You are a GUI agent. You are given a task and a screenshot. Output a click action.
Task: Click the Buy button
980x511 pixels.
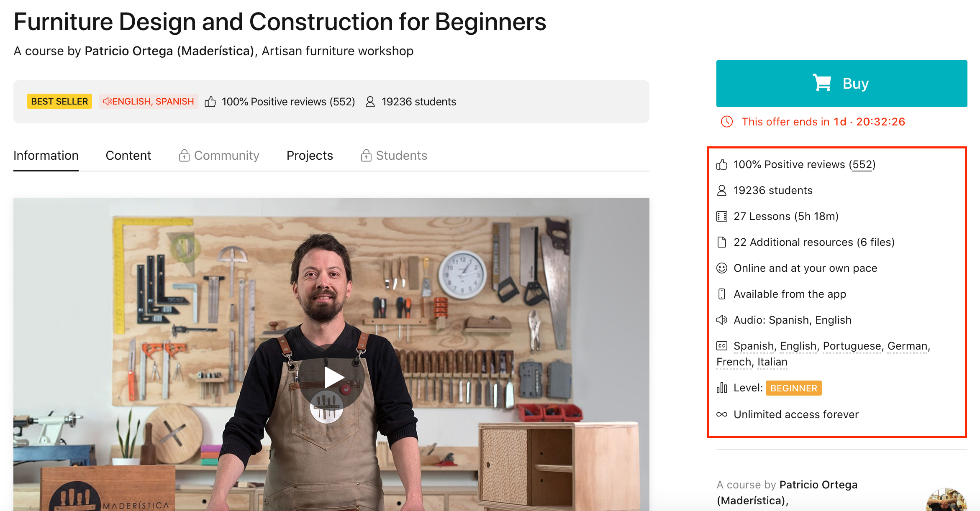point(841,84)
